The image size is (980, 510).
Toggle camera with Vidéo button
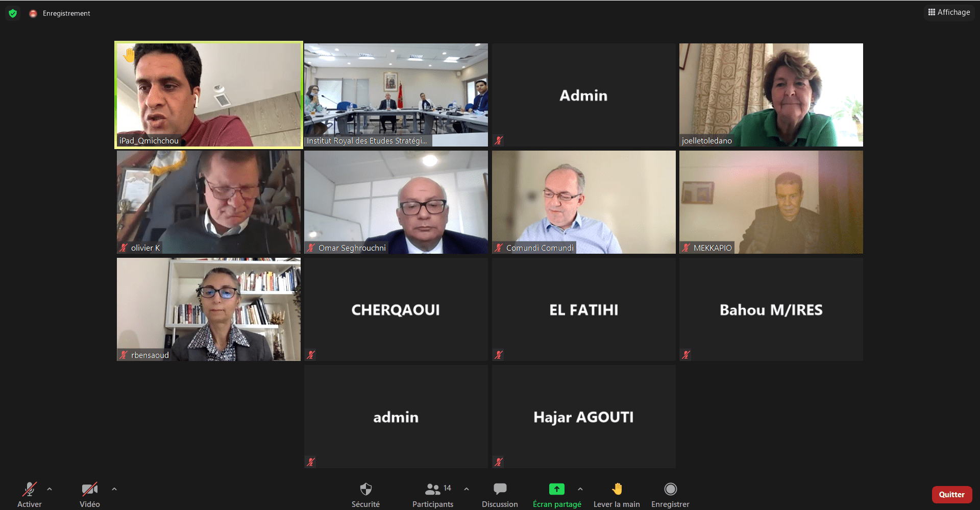click(90, 495)
